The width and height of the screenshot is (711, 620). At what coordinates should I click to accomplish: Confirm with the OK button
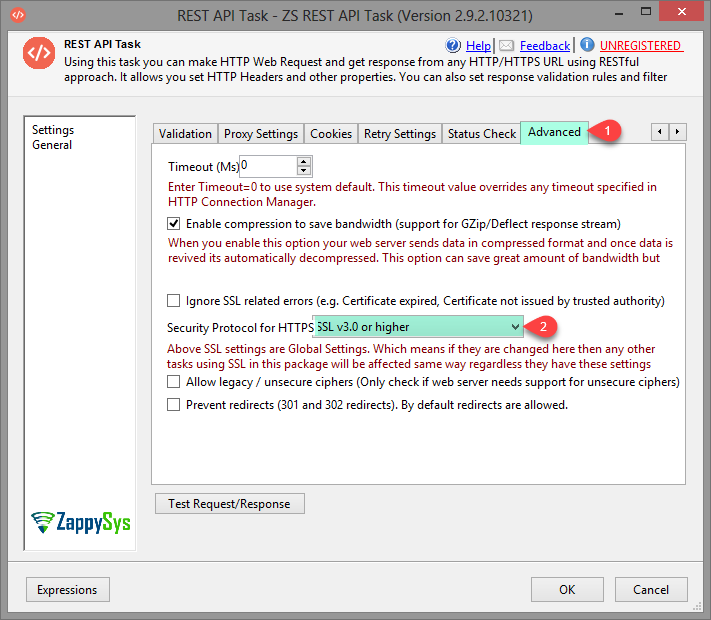pyautogui.click(x=567, y=590)
